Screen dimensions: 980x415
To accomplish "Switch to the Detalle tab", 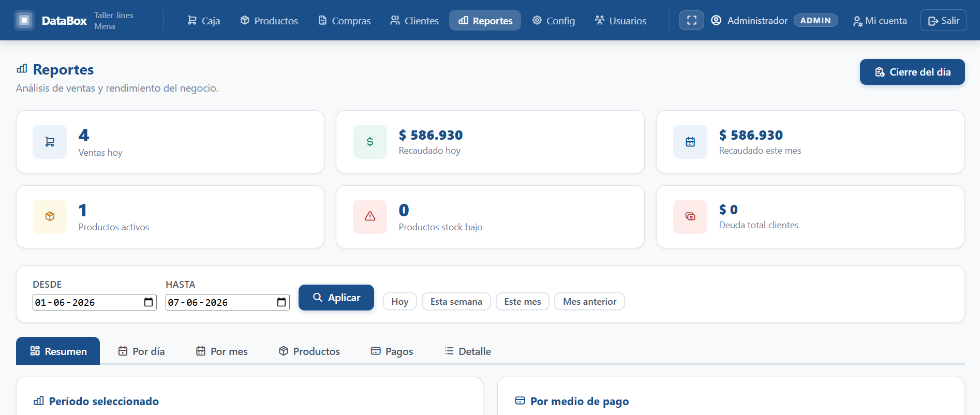I will tap(468, 351).
